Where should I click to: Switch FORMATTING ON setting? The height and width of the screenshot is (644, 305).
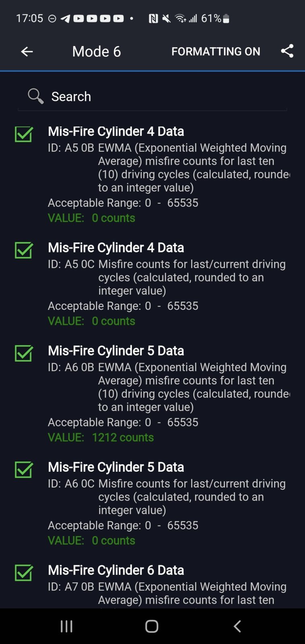click(x=216, y=52)
